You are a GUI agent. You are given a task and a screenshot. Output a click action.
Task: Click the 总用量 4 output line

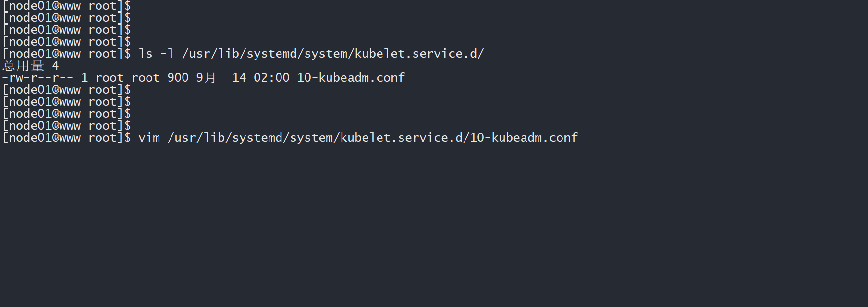30,66
